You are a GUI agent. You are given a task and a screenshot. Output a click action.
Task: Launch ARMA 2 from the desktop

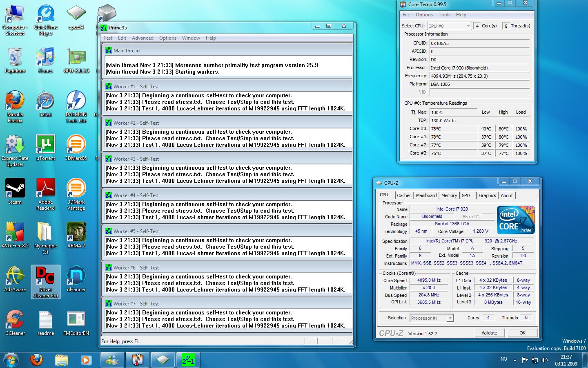[x=76, y=235]
